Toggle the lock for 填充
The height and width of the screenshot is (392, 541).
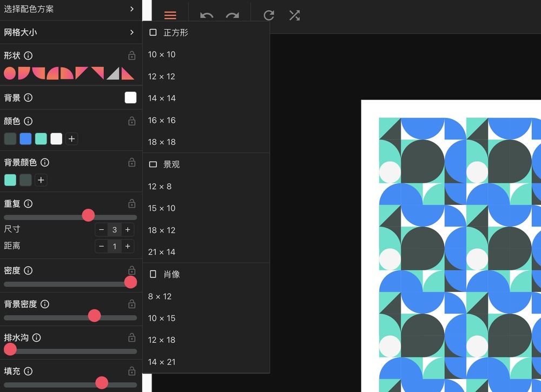point(132,371)
